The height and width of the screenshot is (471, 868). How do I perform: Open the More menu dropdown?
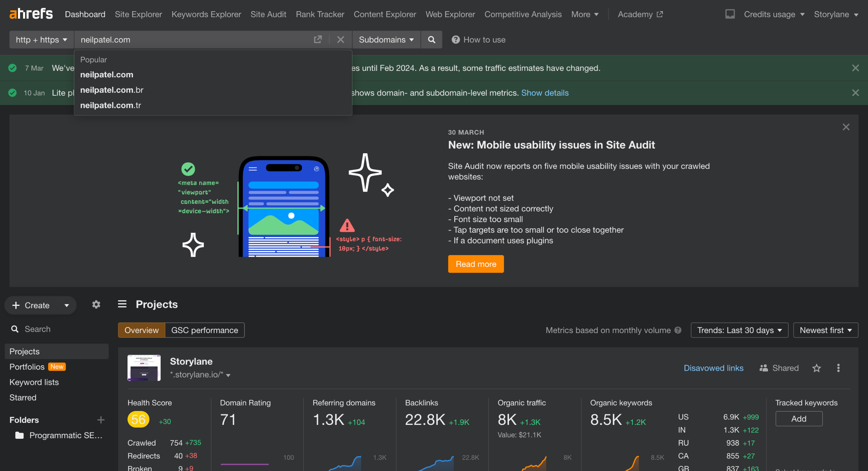pos(585,14)
